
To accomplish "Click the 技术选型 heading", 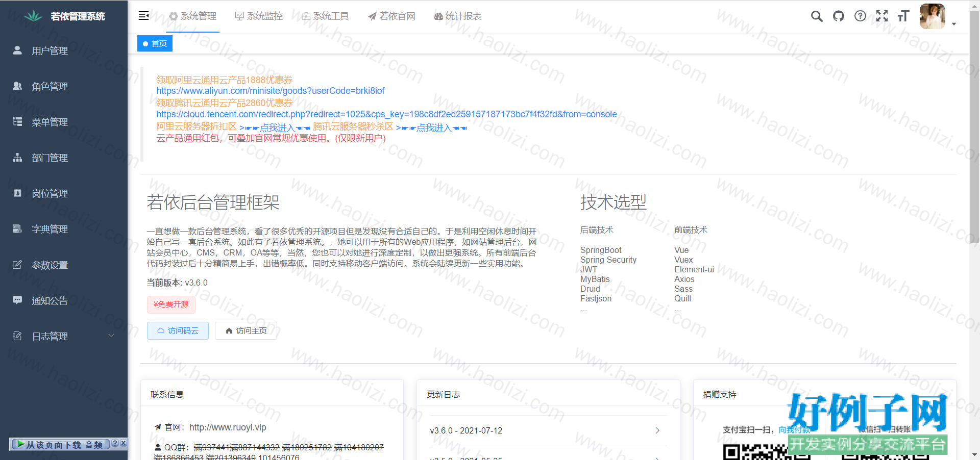I will (614, 202).
